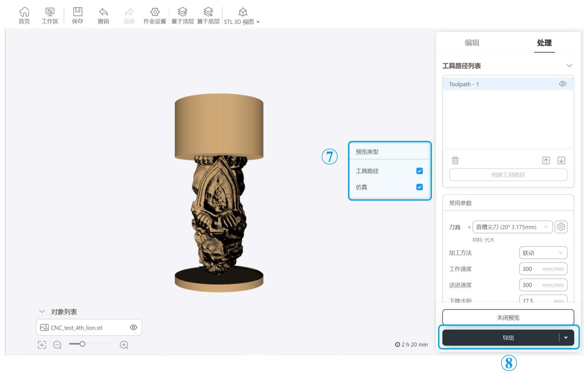Click the 下降步距 input field

[543, 299]
